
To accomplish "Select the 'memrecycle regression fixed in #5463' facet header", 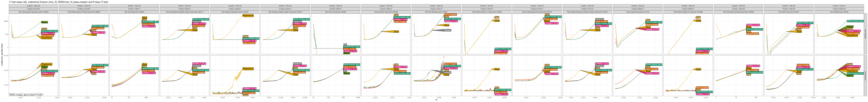I will pyautogui.click(x=34, y=12).
